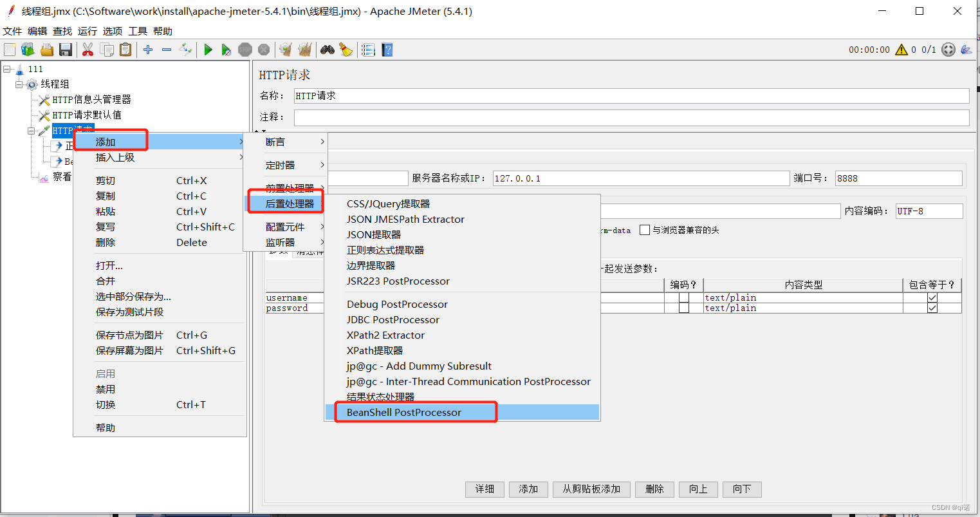Click the remote engine status icon at far right
The height and width of the screenshot is (517, 980).
966,50
